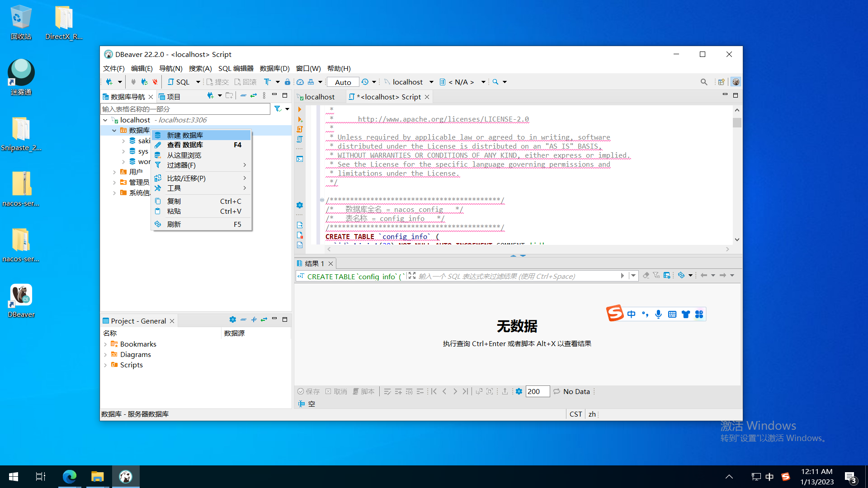Open the SQL editor toolbar button
The image size is (868, 488).
[x=179, y=82]
